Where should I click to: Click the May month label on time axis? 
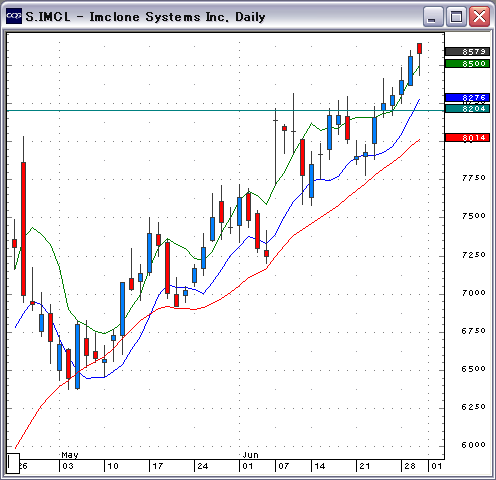click(70, 455)
